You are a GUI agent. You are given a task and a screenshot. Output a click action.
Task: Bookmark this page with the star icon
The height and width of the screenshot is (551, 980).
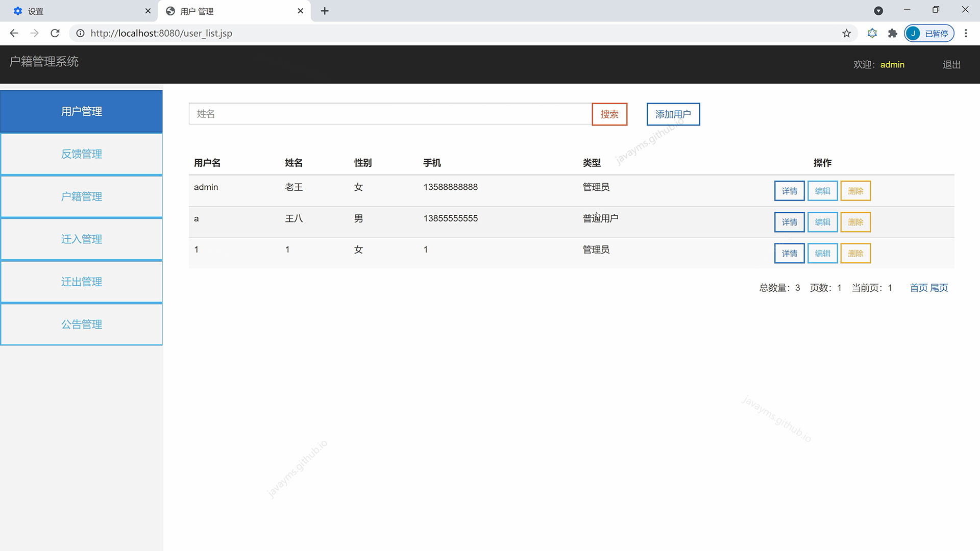point(847,33)
